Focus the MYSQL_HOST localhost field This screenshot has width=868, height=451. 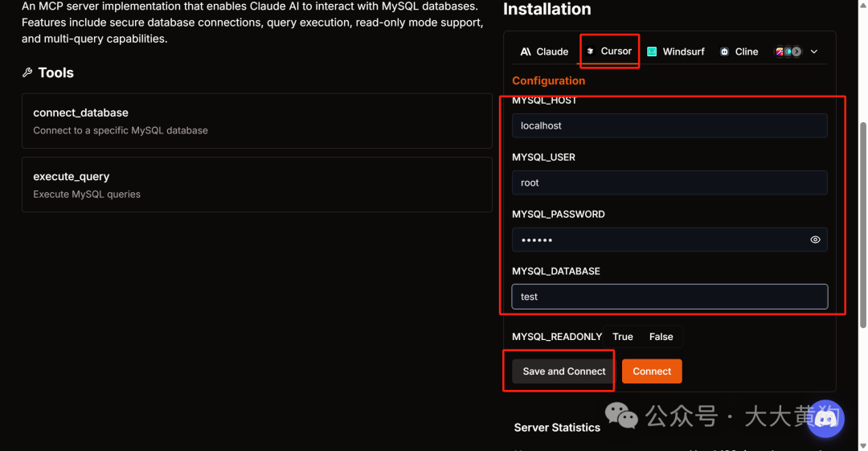[669, 125]
